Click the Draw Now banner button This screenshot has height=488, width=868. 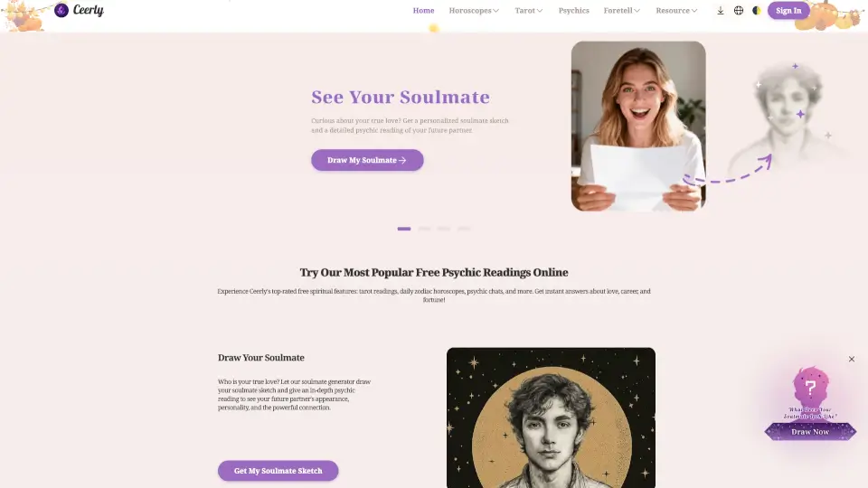point(810,432)
